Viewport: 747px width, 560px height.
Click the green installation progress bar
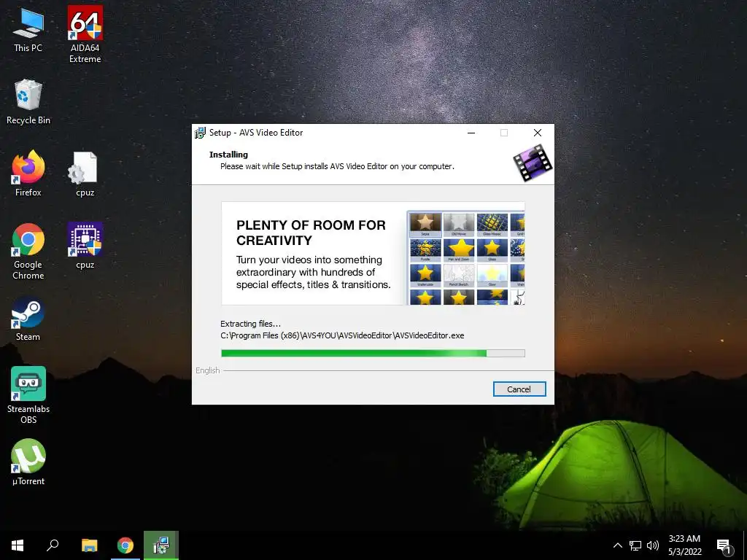(x=373, y=354)
